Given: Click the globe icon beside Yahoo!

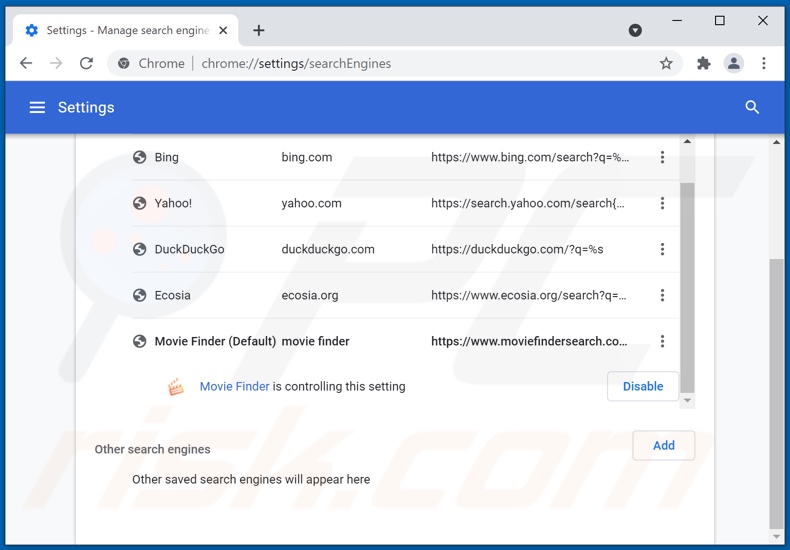Looking at the screenshot, I should [x=140, y=203].
